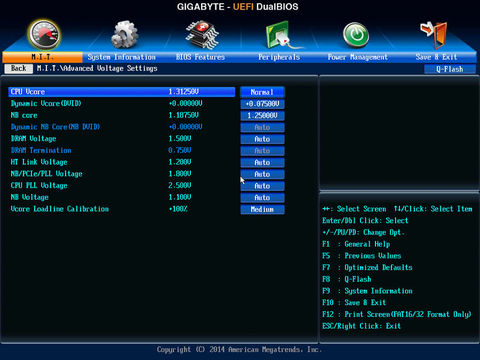Open the CPU Vcore Normal option box
This screenshot has height=360, width=480.
click(262, 92)
